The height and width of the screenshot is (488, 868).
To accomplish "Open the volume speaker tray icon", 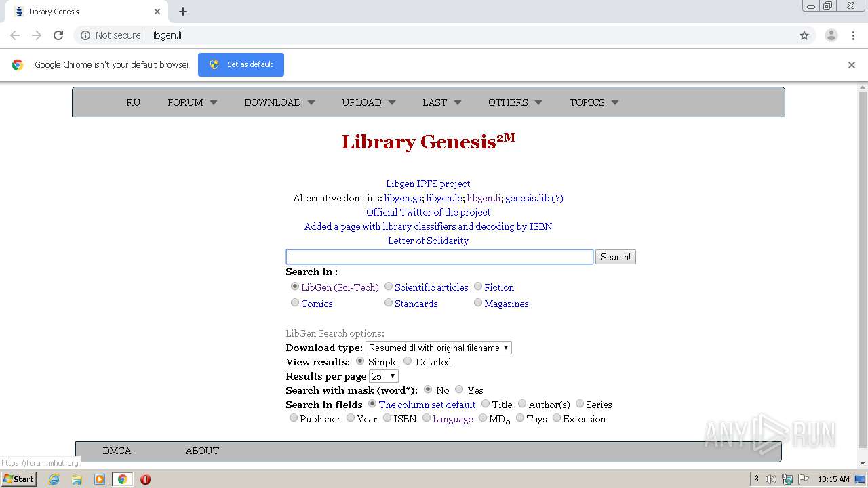I will coord(771,479).
